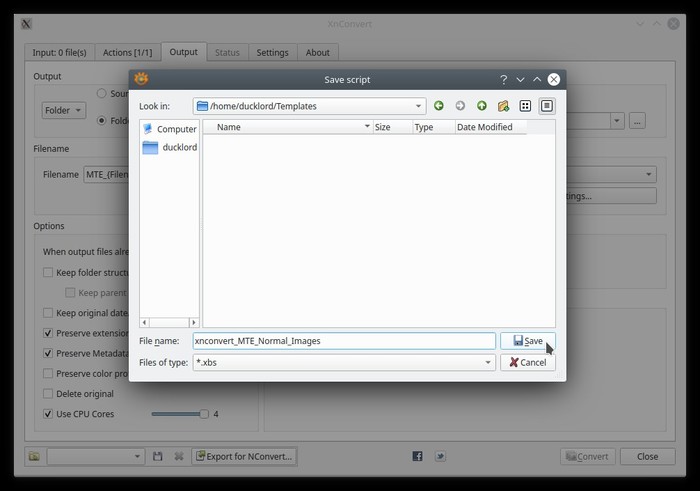Expand the Look in path dropdown
This screenshot has width=700, height=491.
[x=418, y=106]
